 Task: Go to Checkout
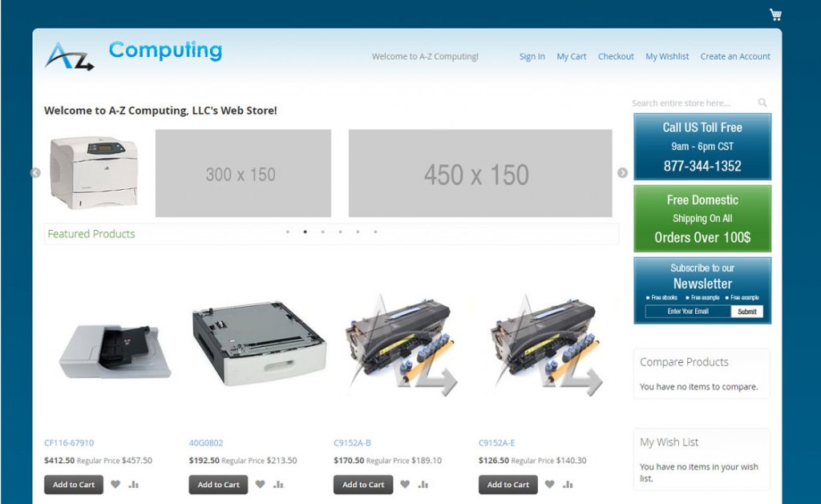coord(616,57)
